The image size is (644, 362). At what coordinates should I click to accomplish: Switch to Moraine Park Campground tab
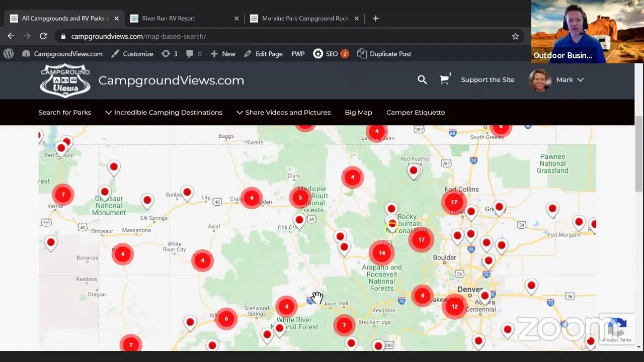[304, 18]
